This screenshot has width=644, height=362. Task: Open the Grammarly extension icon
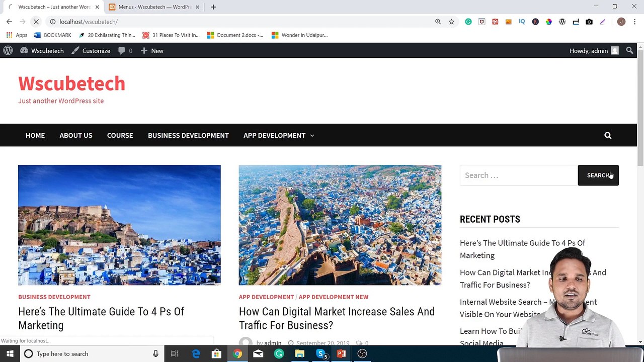coord(468,22)
